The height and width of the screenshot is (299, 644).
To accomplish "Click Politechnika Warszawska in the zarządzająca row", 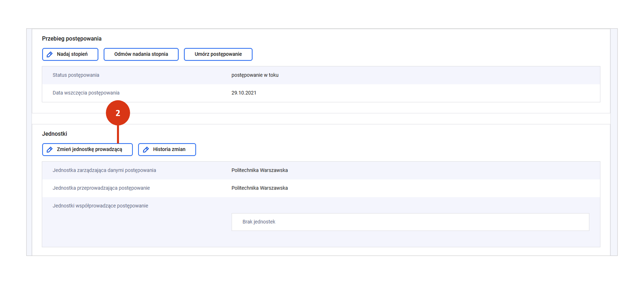I will pyautogui.click(x=259, y=170).
